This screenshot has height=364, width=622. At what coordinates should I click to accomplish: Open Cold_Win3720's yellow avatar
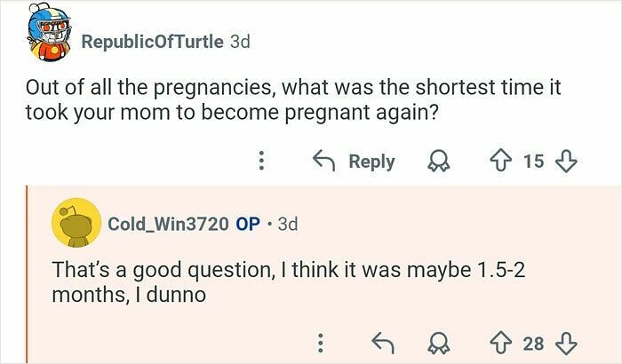point(75,222)
